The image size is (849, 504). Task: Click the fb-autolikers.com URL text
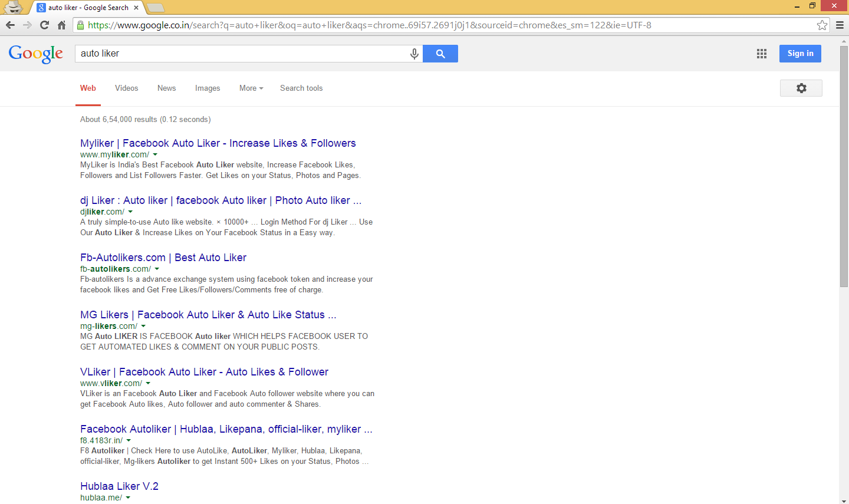point(116,269)
